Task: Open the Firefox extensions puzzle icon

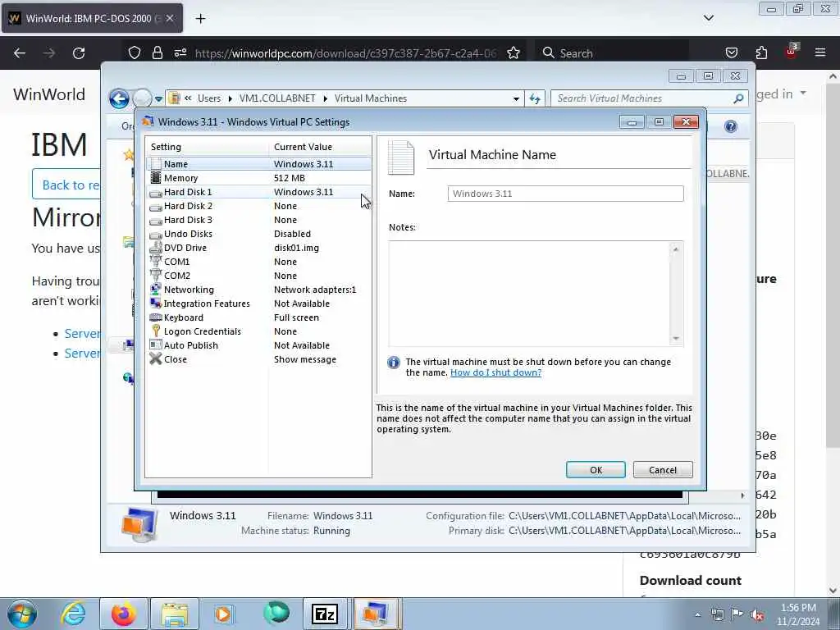Action: [761, 53]
